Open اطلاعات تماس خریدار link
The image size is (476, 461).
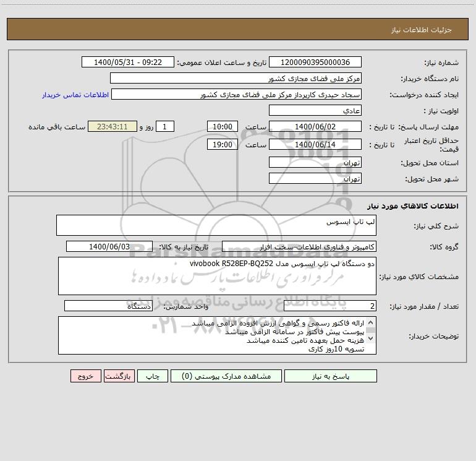[x=75, y=95]
